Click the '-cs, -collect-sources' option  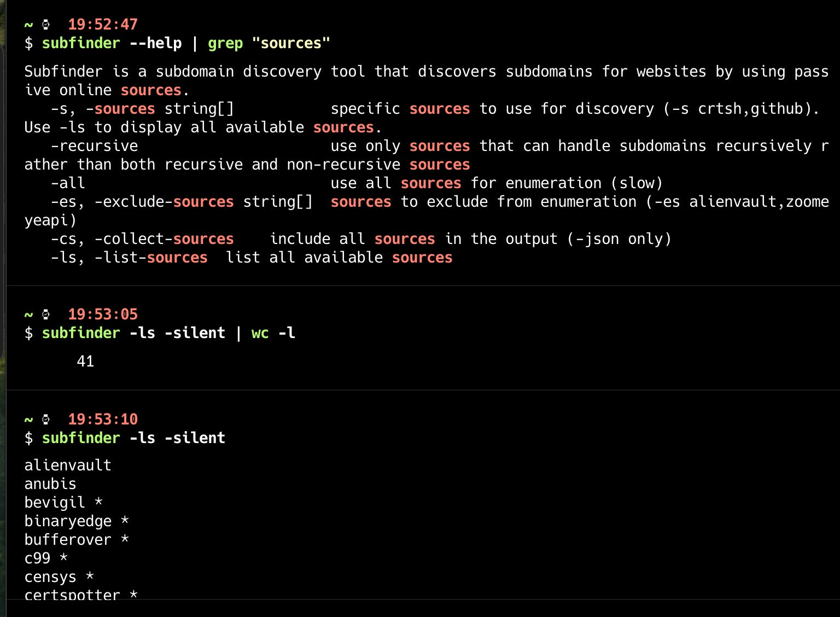tap(142, 239)
